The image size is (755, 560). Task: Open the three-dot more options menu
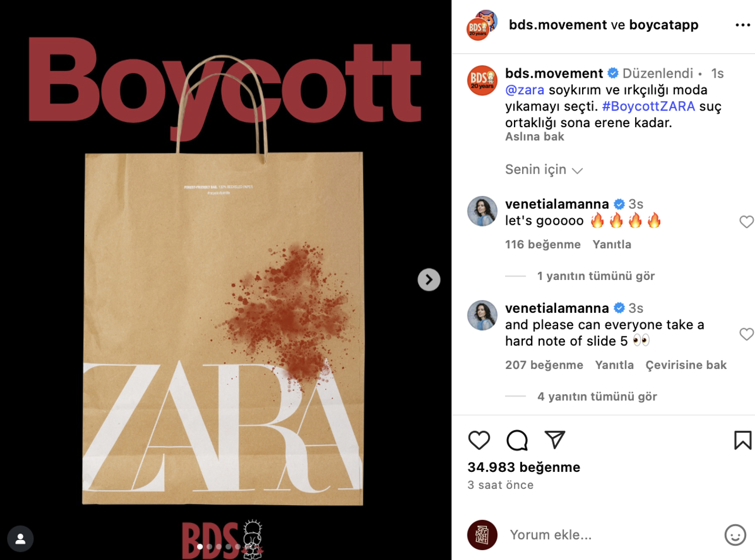pyautogui.click(x=743, y=26)
